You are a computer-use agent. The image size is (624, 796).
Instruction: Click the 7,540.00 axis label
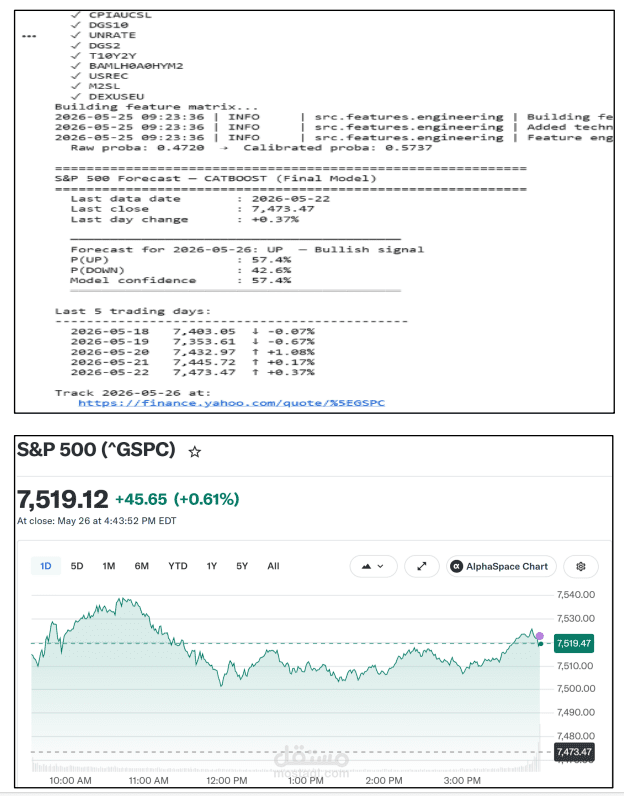coord(576,594)
